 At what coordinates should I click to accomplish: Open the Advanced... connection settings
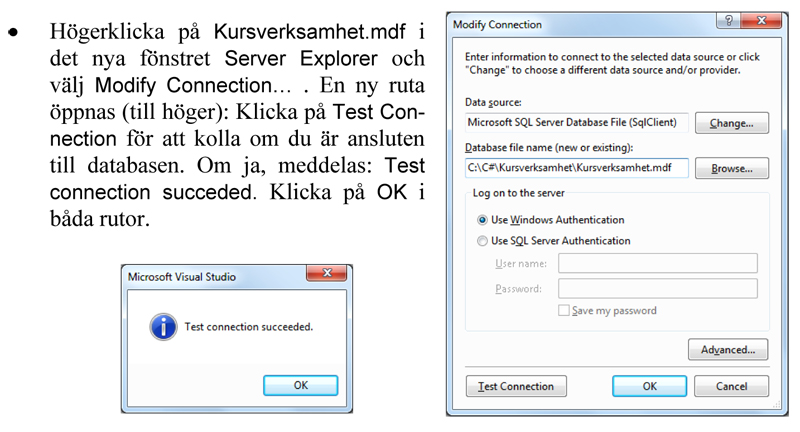(727, 350)
